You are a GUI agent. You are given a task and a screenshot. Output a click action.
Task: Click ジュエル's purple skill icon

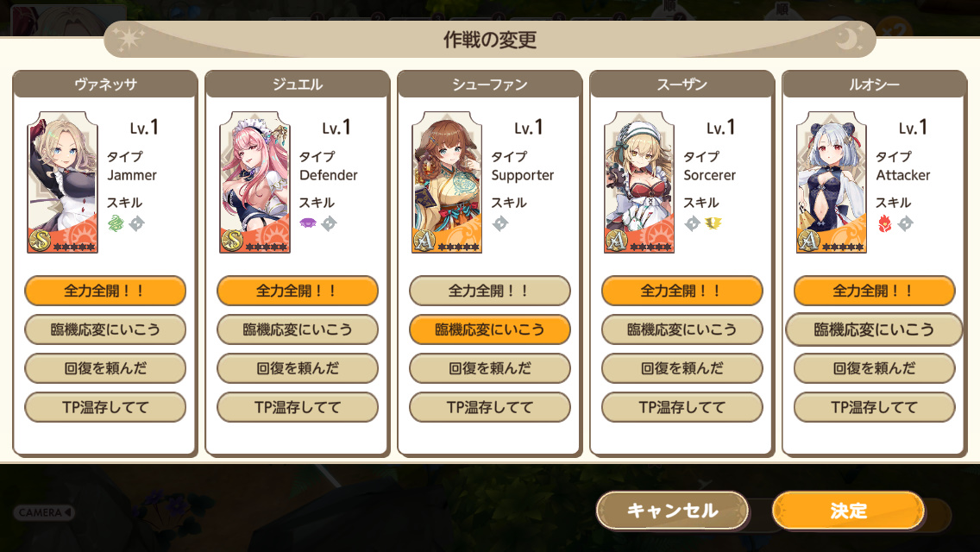tap(307, 223)
